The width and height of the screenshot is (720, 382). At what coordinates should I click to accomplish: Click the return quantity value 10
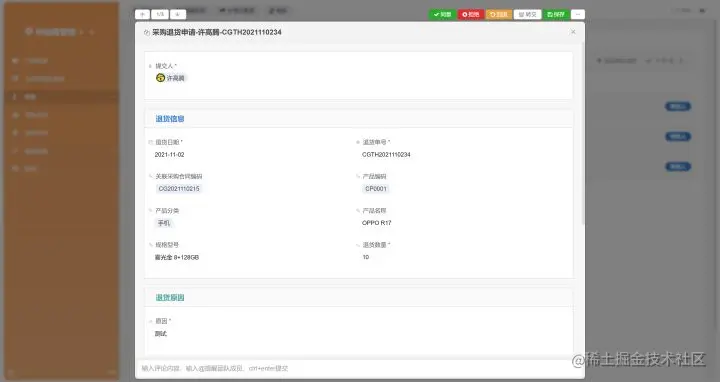366,257
